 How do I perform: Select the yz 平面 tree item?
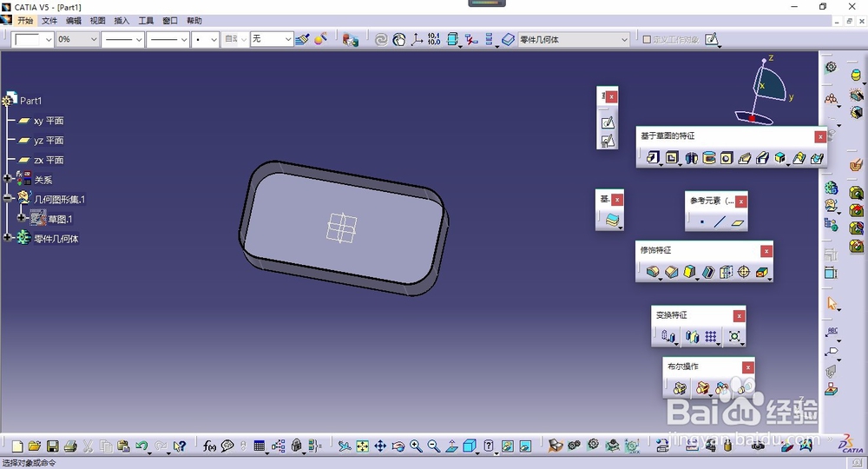pos(41,140)
